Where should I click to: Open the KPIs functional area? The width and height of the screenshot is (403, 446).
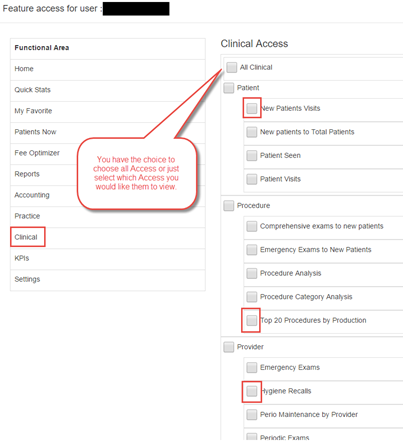[x=108, y=258]
